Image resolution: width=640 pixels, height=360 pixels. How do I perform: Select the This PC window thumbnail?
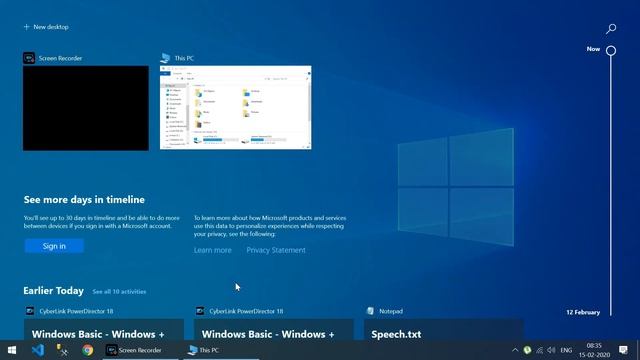[x=236, y=107]
